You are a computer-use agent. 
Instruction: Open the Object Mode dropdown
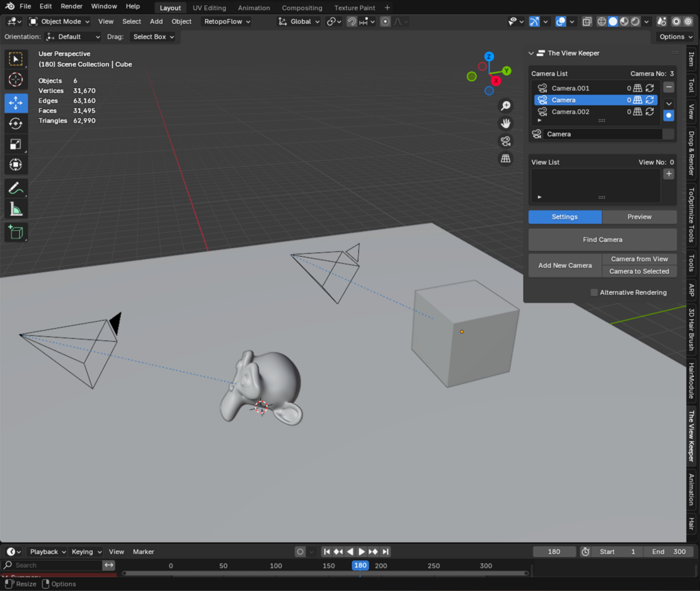(x=62, y=21)
